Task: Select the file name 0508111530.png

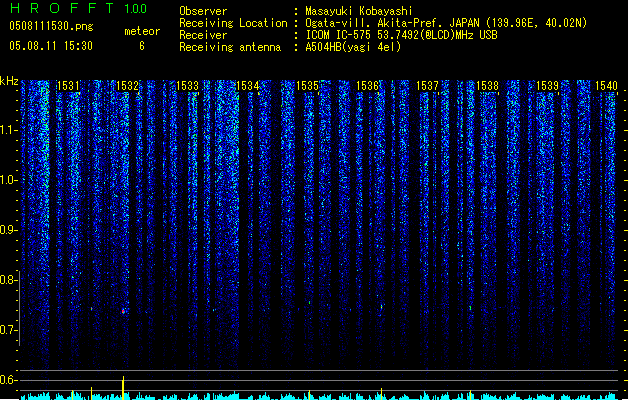Action: (51, 26)
